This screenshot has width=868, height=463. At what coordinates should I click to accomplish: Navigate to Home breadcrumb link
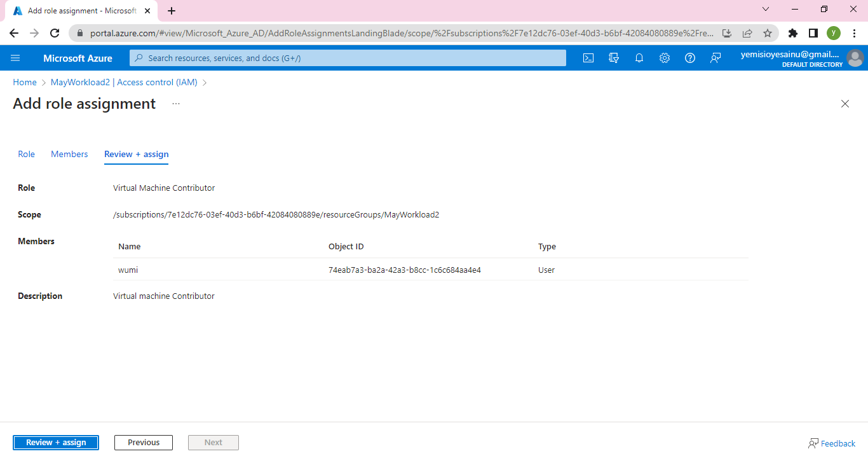tap(25, 82)
